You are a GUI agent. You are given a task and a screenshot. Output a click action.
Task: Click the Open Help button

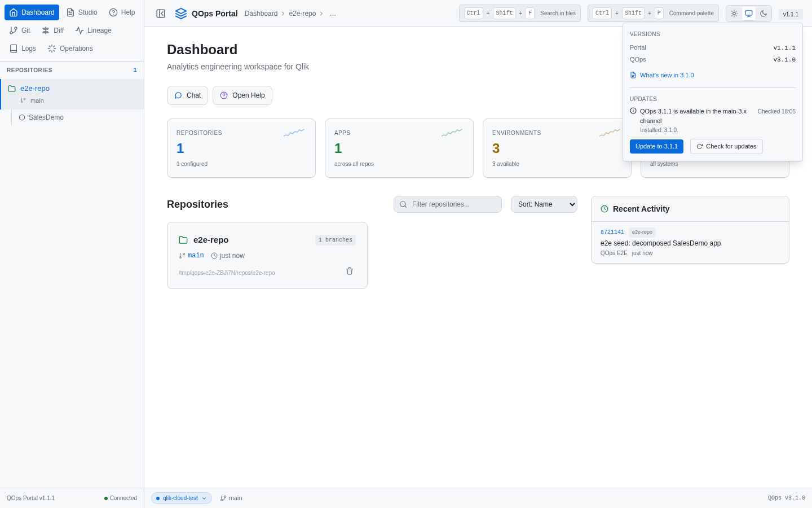[242, 95]
